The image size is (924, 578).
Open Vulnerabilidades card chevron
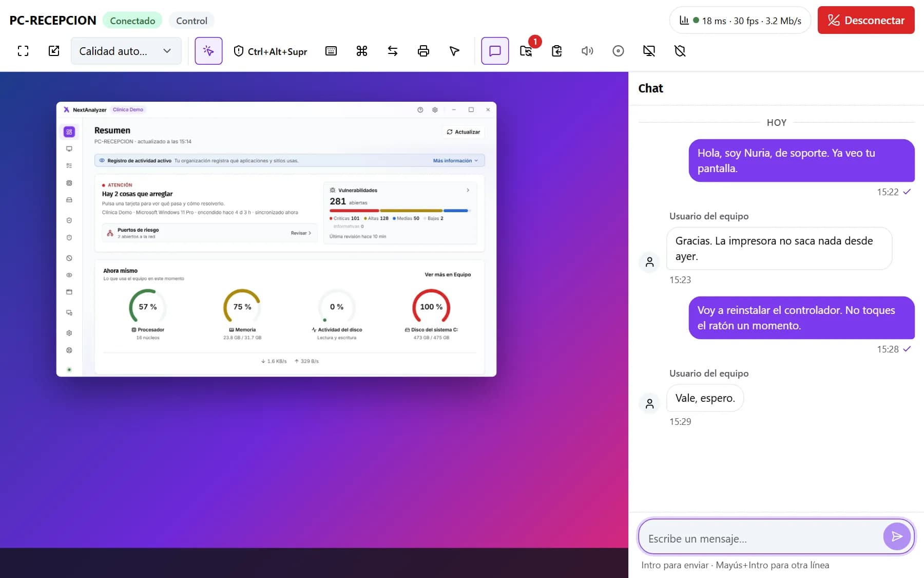tap(468, 190)
